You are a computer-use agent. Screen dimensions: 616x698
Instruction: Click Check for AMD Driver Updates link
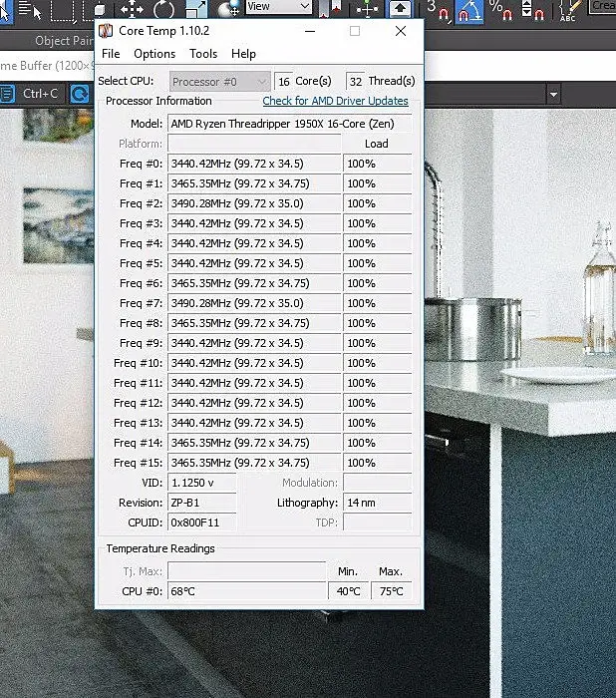[335, 101]
